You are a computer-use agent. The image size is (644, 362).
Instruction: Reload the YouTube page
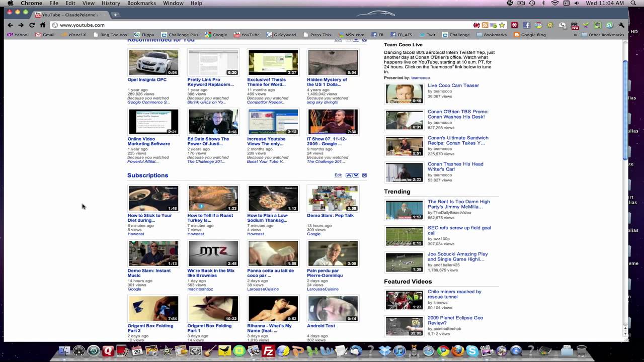point(32,25)
